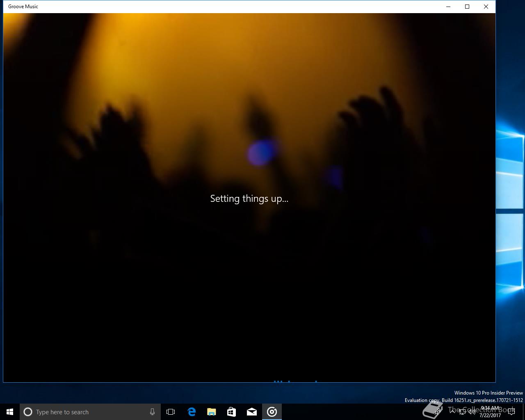Image resolution: width=525 pixels, height=420 pixels.
Task: Click the Cortana circle icon
Action: 28,412
